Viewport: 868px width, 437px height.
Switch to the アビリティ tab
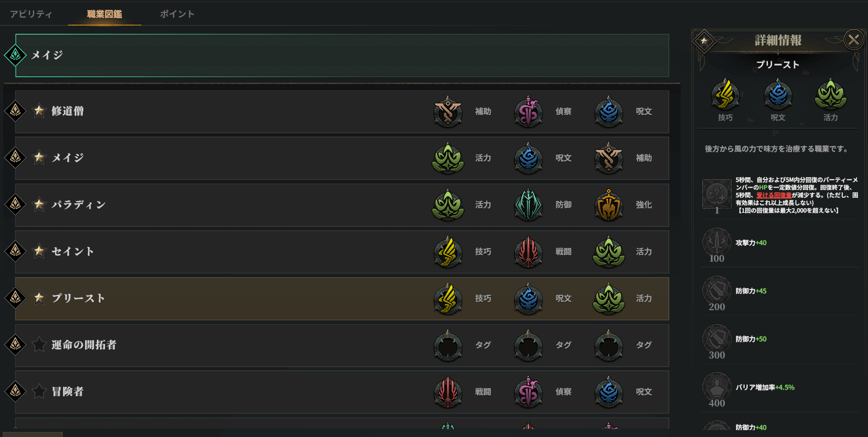31,14
